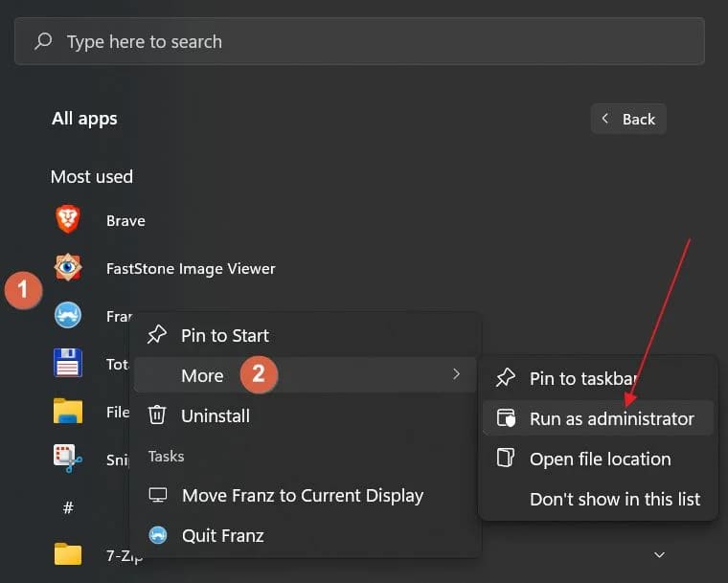Viewport: 728px width, 583px height.
Task: Expand the More submenu arrow
Action: [x=457, y=374]
